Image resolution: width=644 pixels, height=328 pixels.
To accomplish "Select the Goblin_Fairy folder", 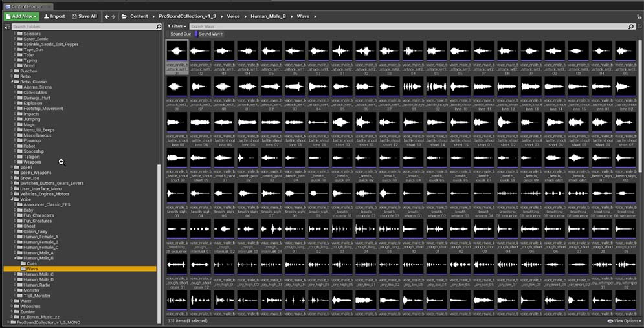I will coord(36,231).
